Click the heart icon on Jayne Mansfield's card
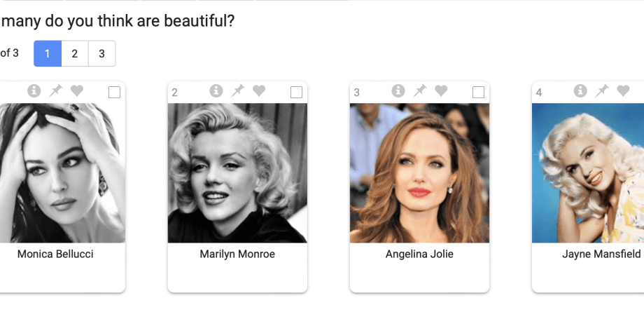 pyautogui.click(x=623, y=90)
